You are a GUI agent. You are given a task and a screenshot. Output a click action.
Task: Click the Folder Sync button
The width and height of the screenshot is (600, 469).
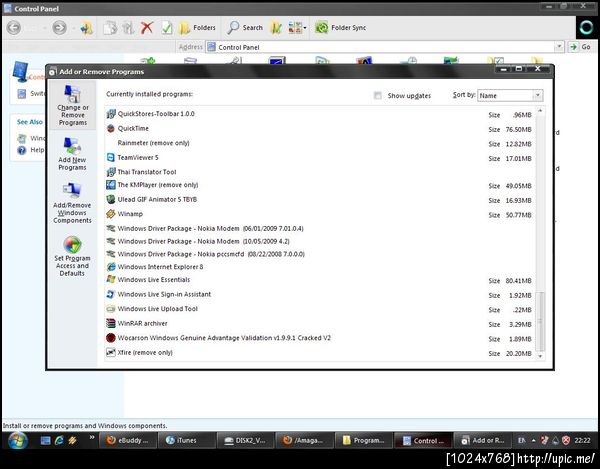[x=340, y=28]
